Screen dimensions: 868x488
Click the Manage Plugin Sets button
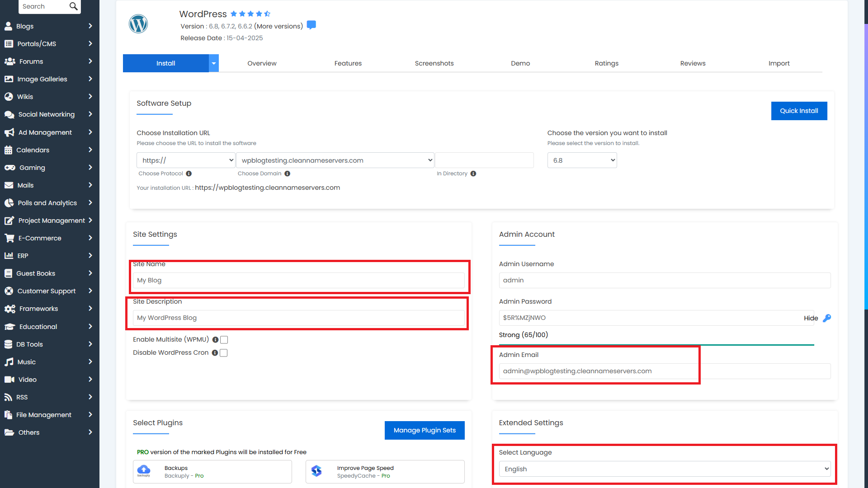pyautogui.click(x=425, y=430)
